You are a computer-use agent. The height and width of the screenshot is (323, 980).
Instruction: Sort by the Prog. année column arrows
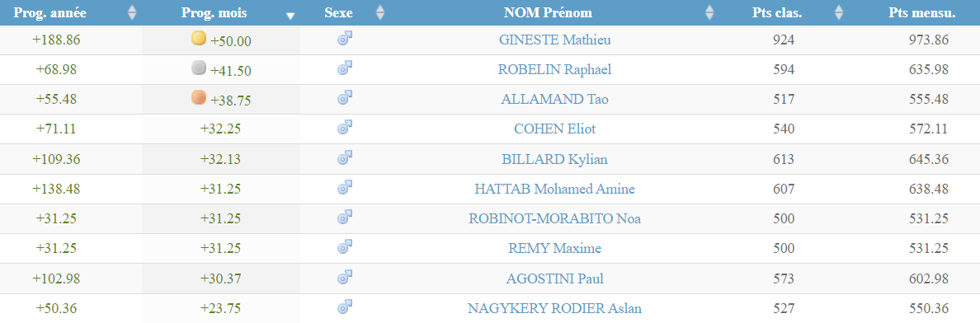coord(131,12)
